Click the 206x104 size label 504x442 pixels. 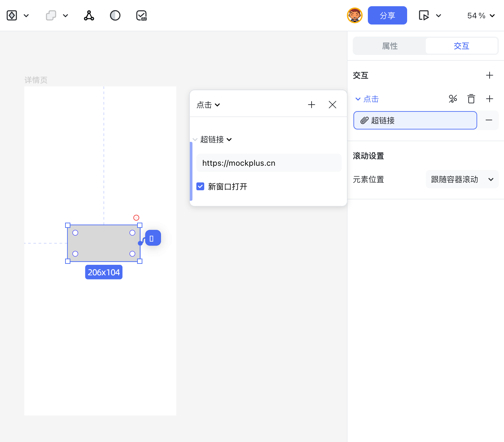[104, 272]
